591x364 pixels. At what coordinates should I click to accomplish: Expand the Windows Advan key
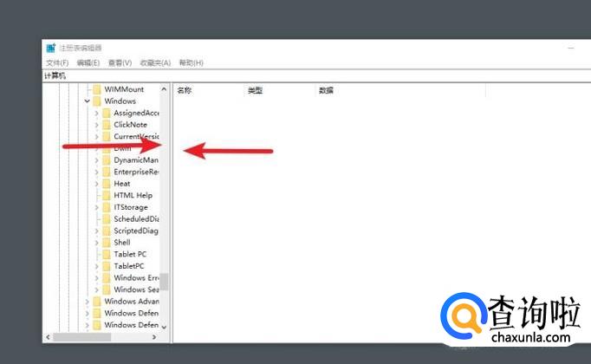[87, 302]
